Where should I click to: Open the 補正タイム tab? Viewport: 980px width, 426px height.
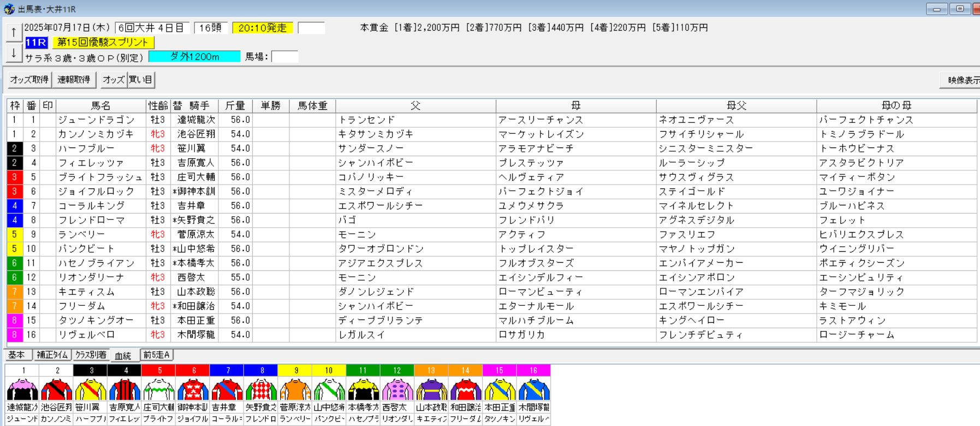point(52,355)
